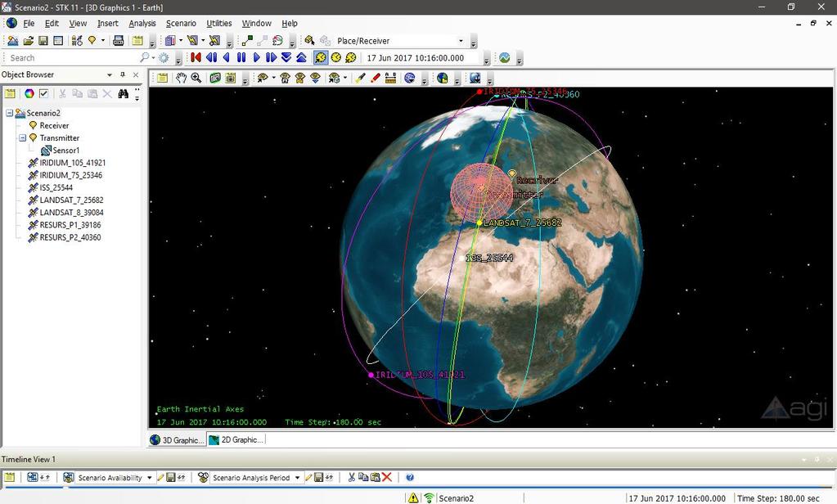
Task: Click the IRIDIUM_105_41921 satellite marker on globe
Action: coord(371,375)
